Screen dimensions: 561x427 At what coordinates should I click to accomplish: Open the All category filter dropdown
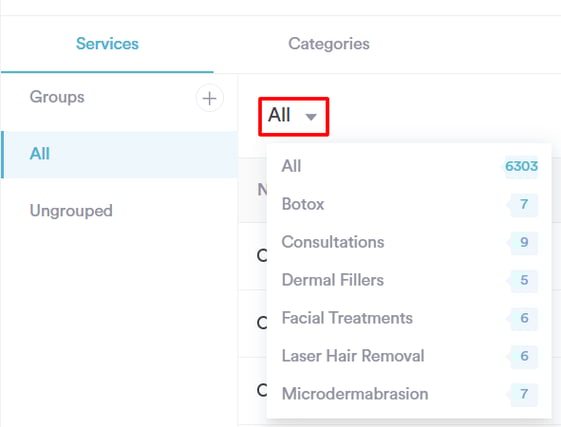click(293, 116)
